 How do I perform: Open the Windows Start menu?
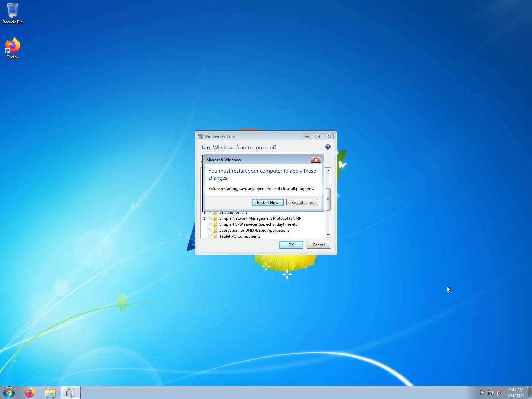pyautogui.click(x=9, y=393)
